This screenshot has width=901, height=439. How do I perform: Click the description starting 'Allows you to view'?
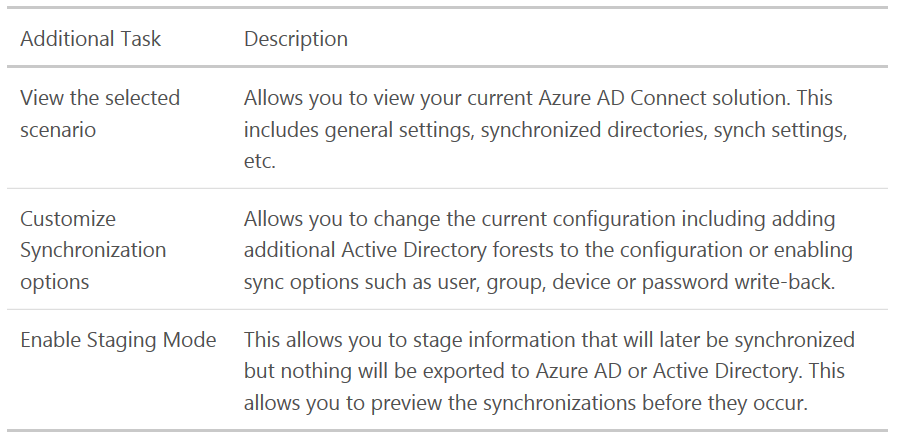point(545,129)
